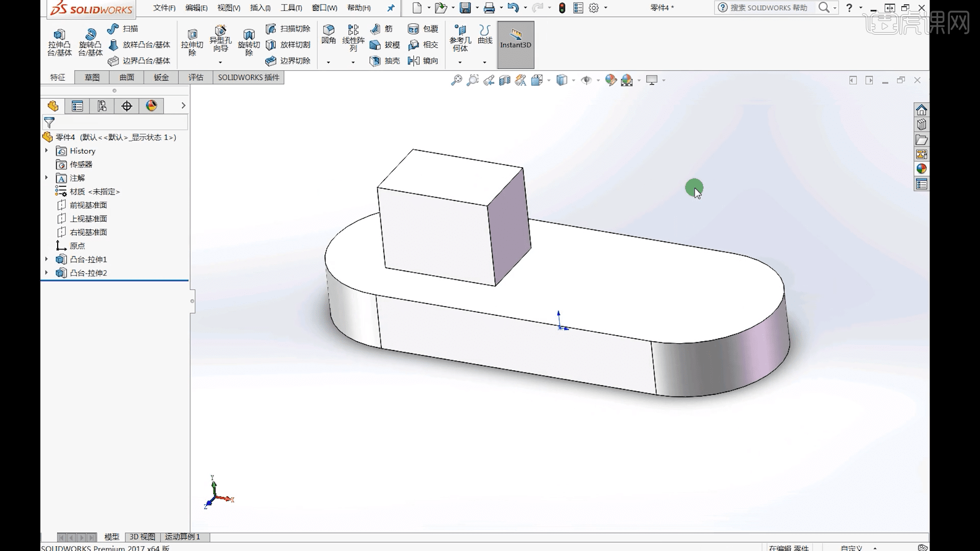Image resolution: width=980 pixels, height=551 pixels.
Task: Open the appearances color ball in task pane
Action: coord(921,169)
